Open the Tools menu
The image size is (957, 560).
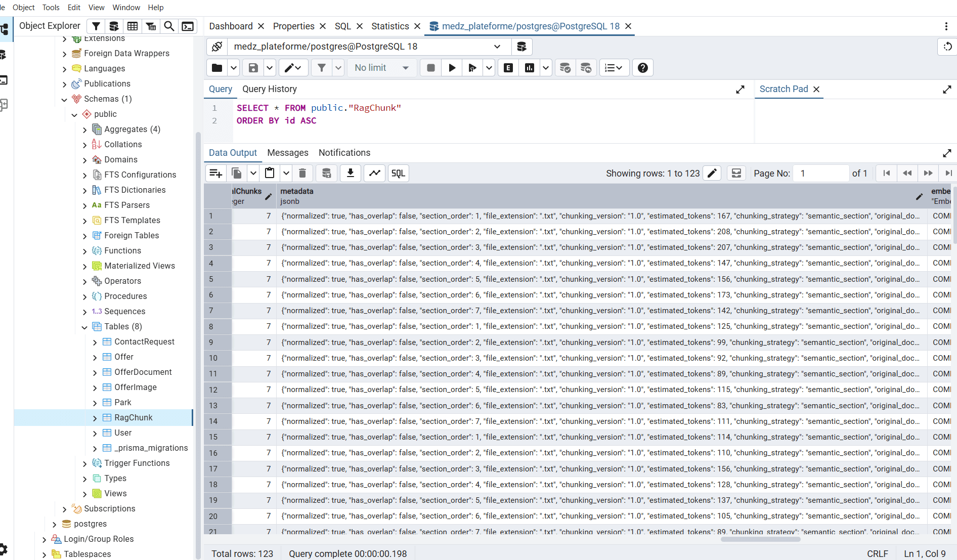pyautogui.click(x=51, y=8)
